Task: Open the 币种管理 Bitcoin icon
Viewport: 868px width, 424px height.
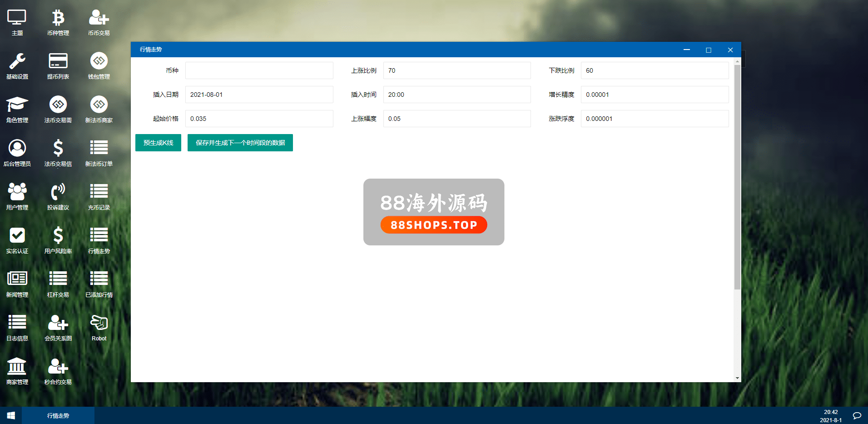Action: pos(58,18)
